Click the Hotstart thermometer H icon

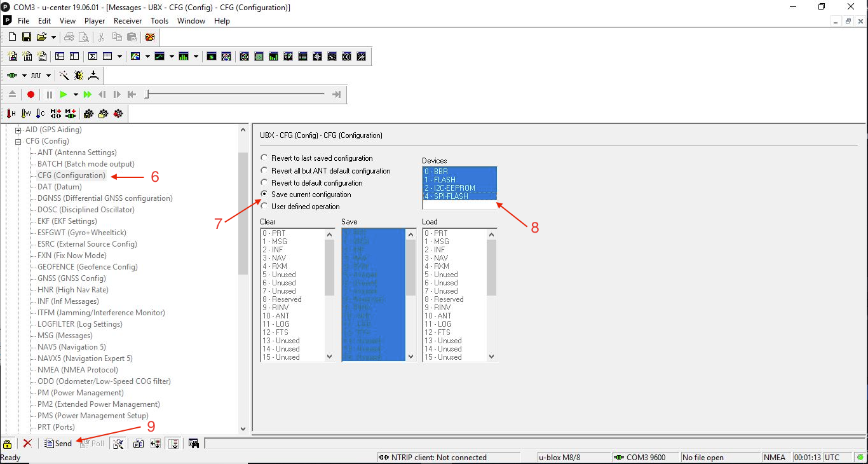click(11, 114)
